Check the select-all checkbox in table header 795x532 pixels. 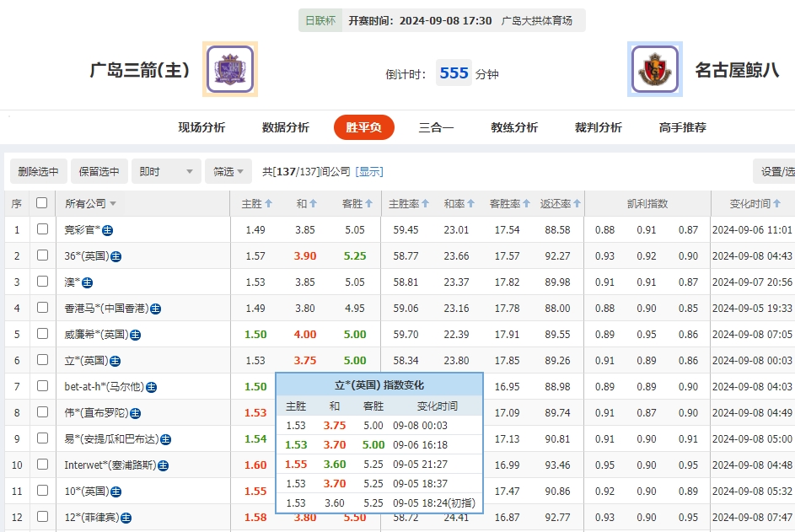[x=42, y=202]
